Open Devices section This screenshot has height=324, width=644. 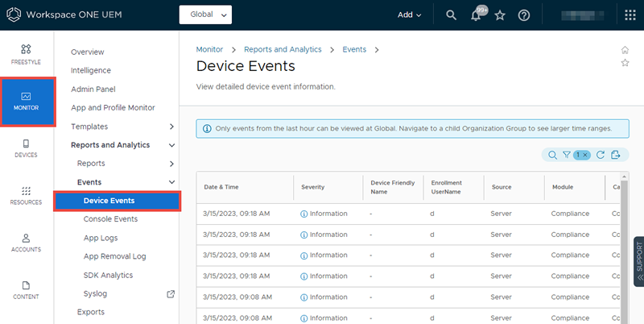[x=26, y=148]
